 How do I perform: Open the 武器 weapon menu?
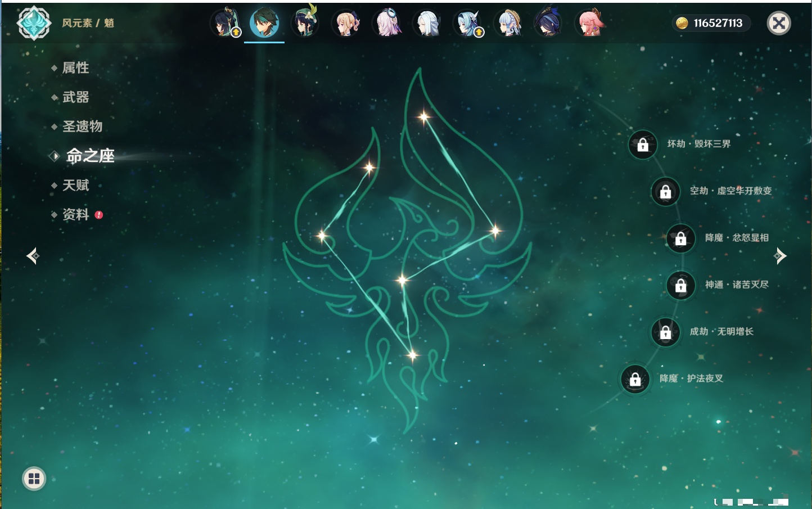(75, 97)
